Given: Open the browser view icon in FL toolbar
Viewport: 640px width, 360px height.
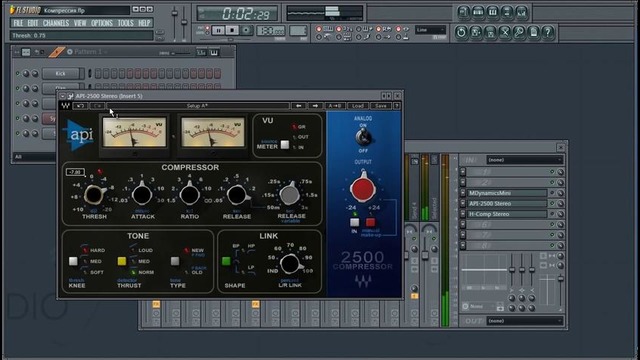Looking at the screenshot, I should 507,13.
